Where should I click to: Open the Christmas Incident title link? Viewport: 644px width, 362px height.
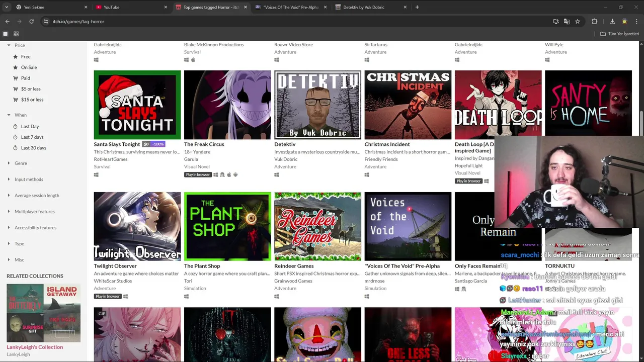[387, 144]
